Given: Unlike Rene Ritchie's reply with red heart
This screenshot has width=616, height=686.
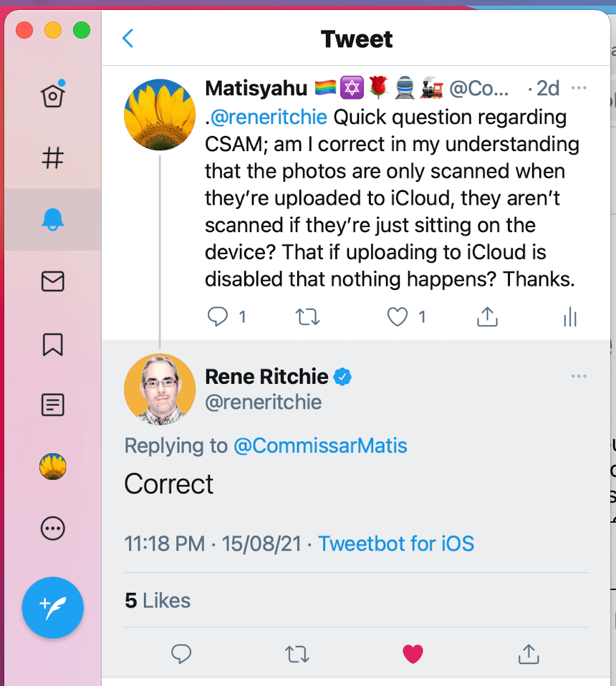Looking at the screenshot, I should [413, 653].
